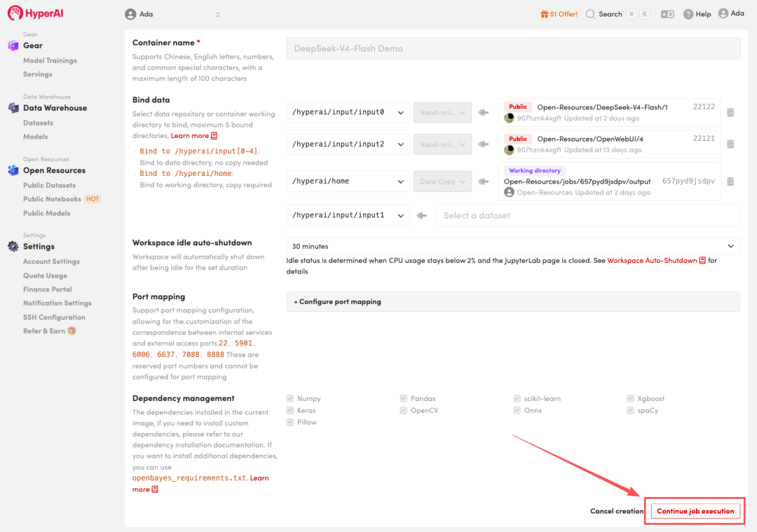Click the Container name input field
Screen dimensions: 757x532
[513, 48]
